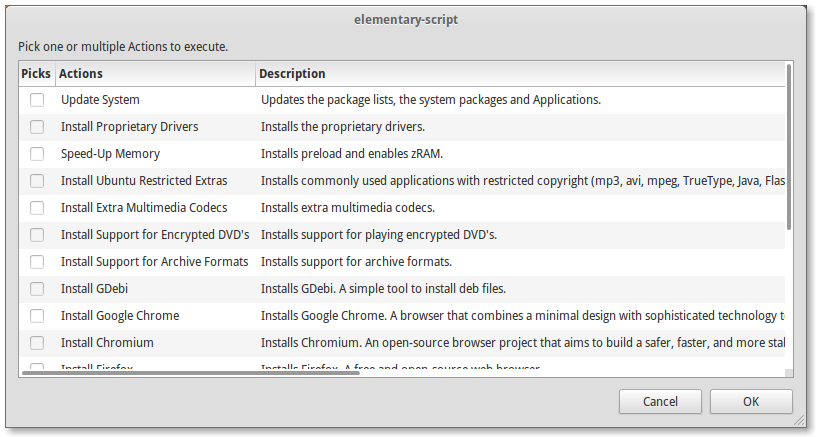The image size is (816, 437).
Task: Enable Install Support for Archive Formats checkbox
Action: [37, 262]
